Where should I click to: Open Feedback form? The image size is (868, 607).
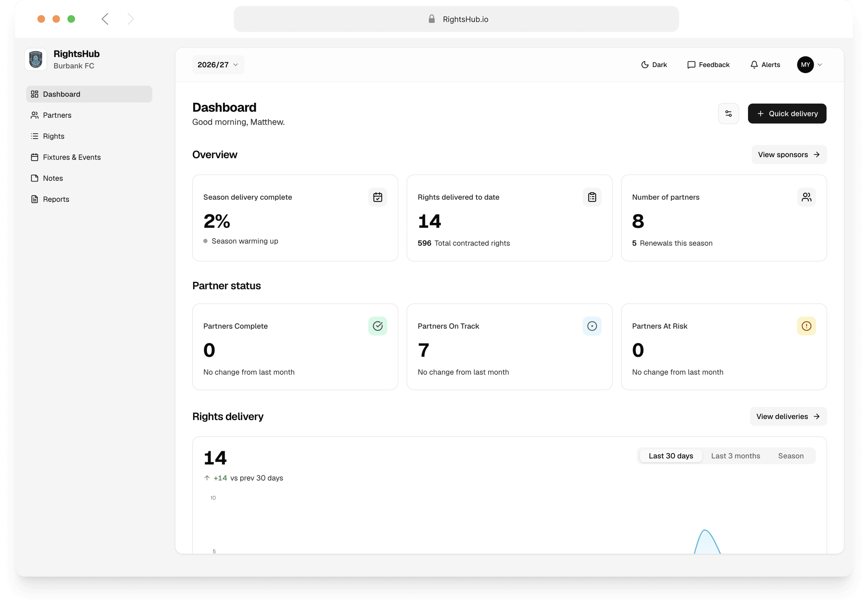pyautogui.click(x=708, y=65)
